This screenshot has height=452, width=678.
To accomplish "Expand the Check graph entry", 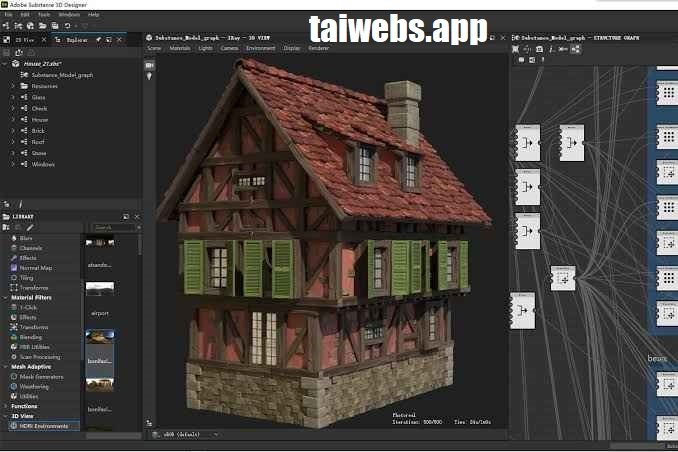I will (13, 109).
